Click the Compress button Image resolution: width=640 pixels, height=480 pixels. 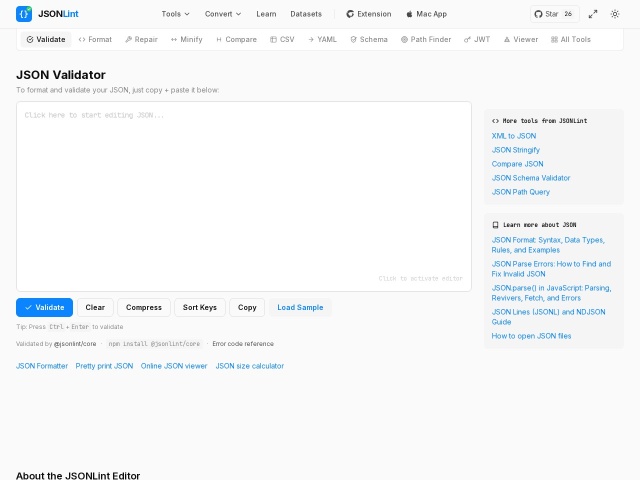(x=144, y=307)
